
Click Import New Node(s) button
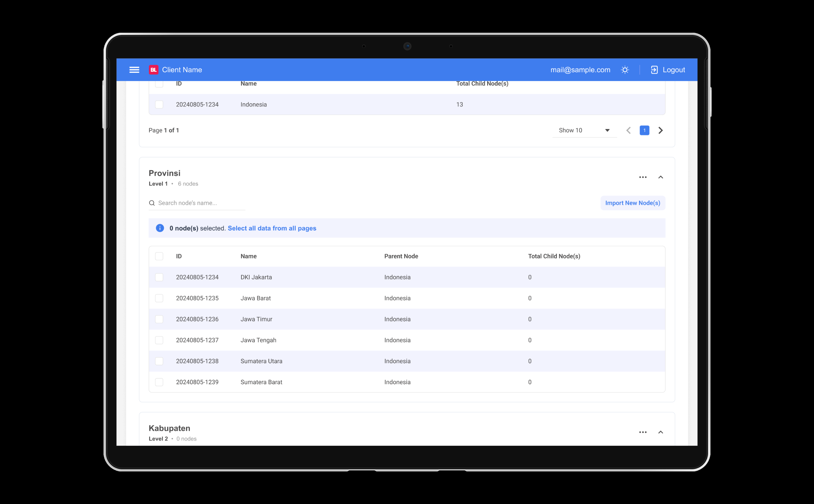632,203
